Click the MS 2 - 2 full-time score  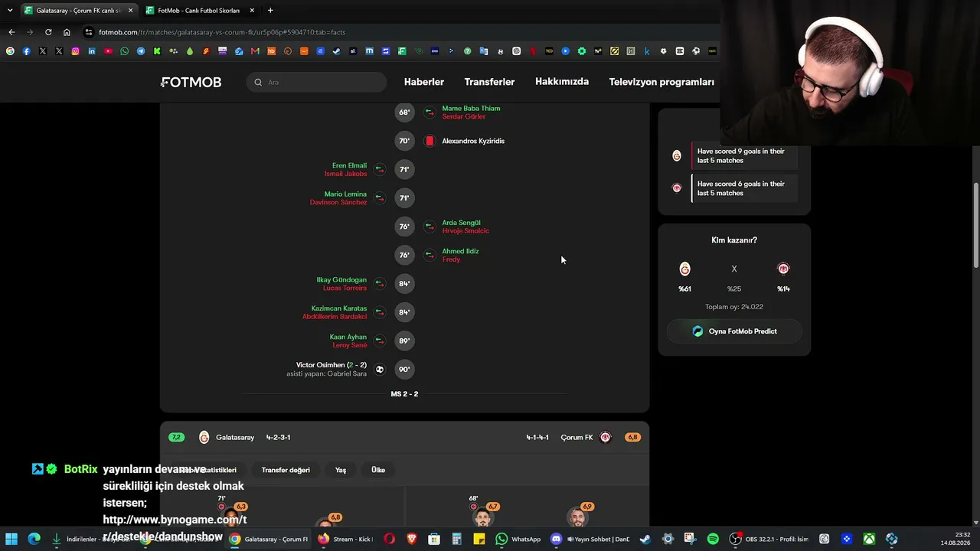point(404,394)
